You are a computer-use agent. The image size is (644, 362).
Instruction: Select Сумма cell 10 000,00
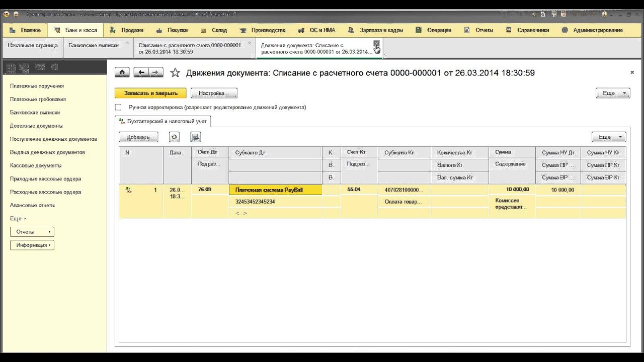coord(512,190)
